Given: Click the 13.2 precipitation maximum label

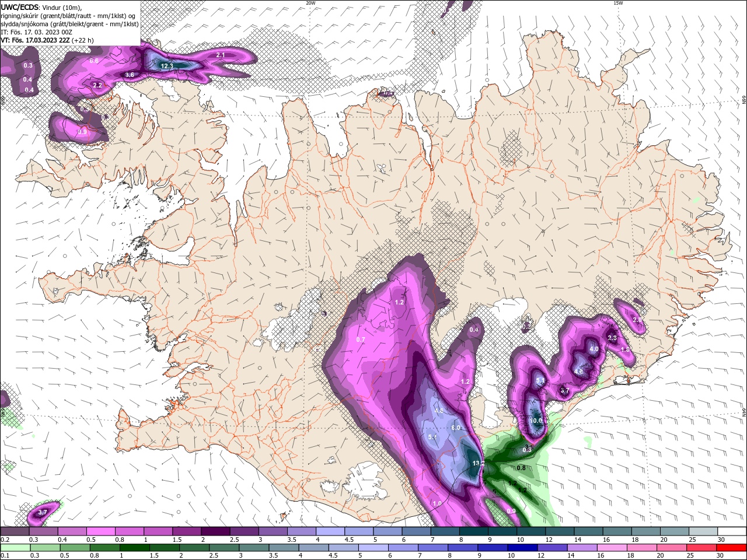Looking at the screenshot, I should click(x=479, y=463).
